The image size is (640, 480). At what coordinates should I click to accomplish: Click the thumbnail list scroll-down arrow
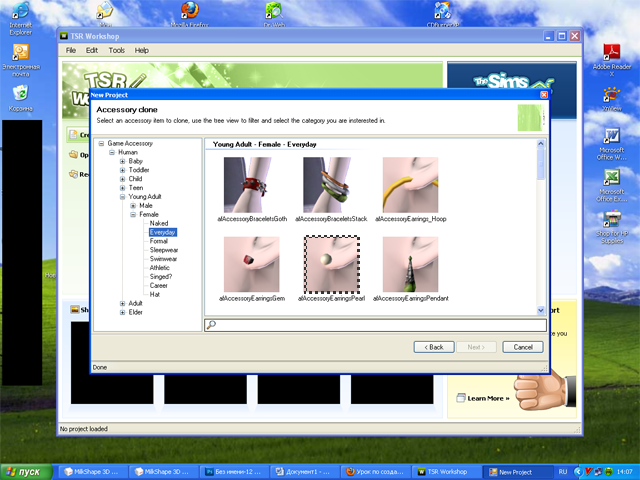pos(541,311)
